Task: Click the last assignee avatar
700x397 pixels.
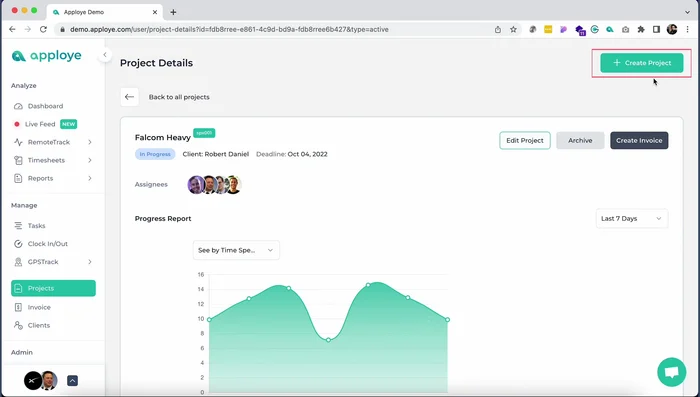Action: [x=233, y=184]
